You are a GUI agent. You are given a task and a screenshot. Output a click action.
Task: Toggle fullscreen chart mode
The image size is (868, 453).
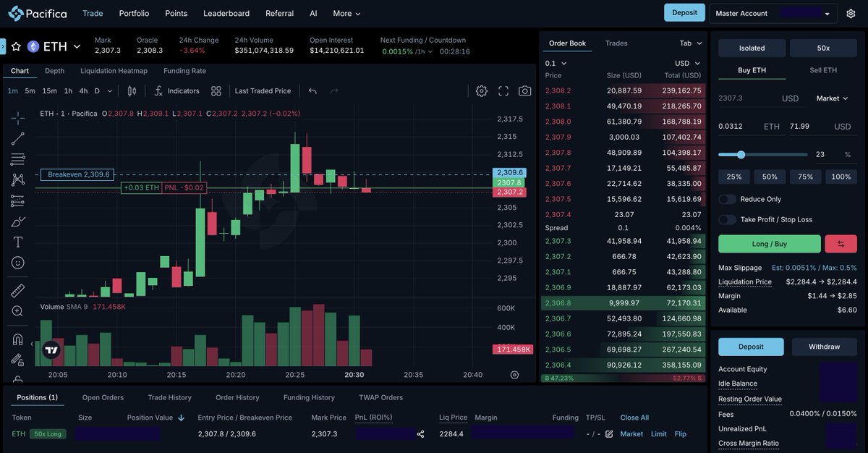point(503,91)
